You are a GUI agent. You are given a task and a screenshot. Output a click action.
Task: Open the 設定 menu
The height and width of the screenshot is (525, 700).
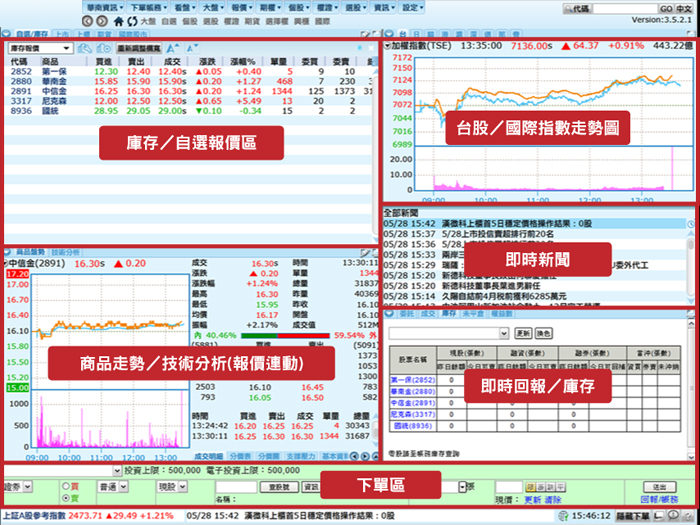click(x=412, y=8)
